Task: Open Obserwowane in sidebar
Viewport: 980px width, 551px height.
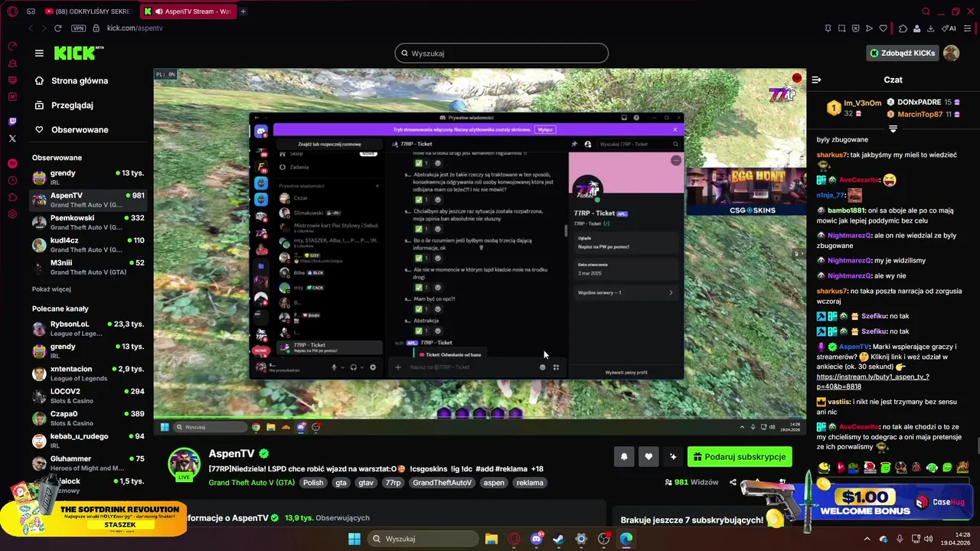Action: click(70, 129)
